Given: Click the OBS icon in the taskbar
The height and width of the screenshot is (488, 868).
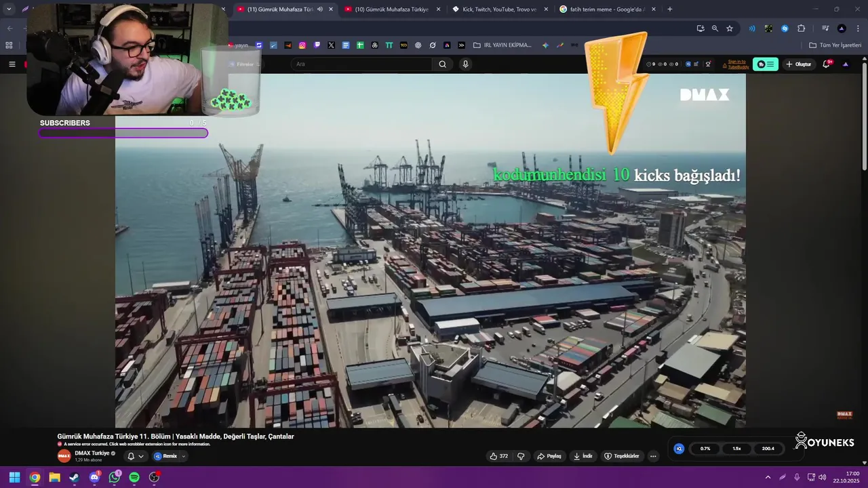Looking at the screenshot, I should pos(154,477).
